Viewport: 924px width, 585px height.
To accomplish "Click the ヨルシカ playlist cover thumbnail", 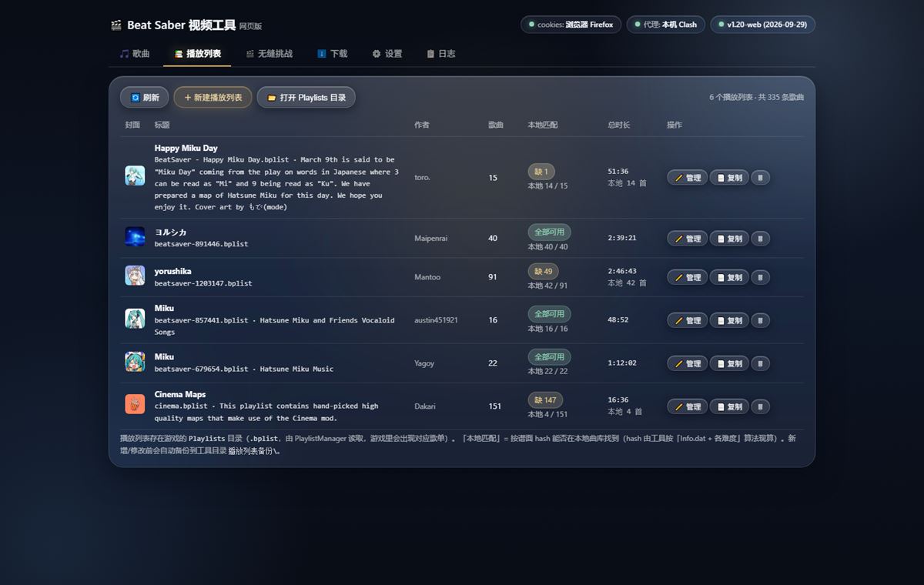I will pyautogui.click(x=135, y=237).
